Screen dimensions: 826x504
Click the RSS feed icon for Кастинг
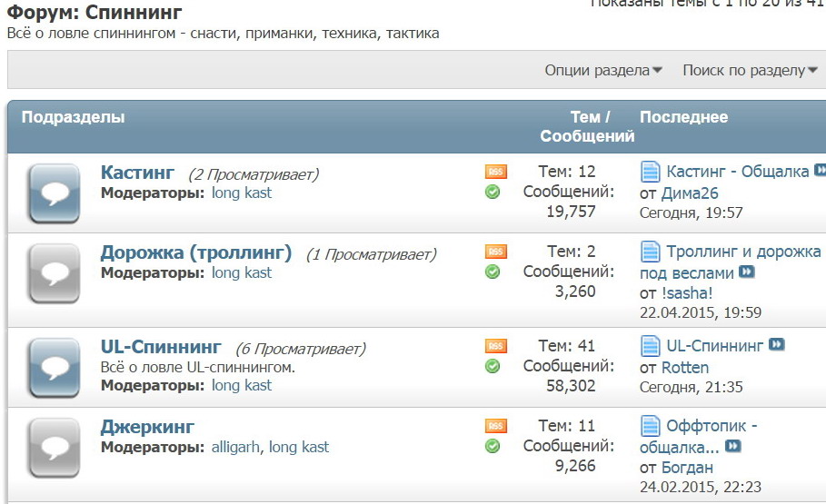pos(495,172)
